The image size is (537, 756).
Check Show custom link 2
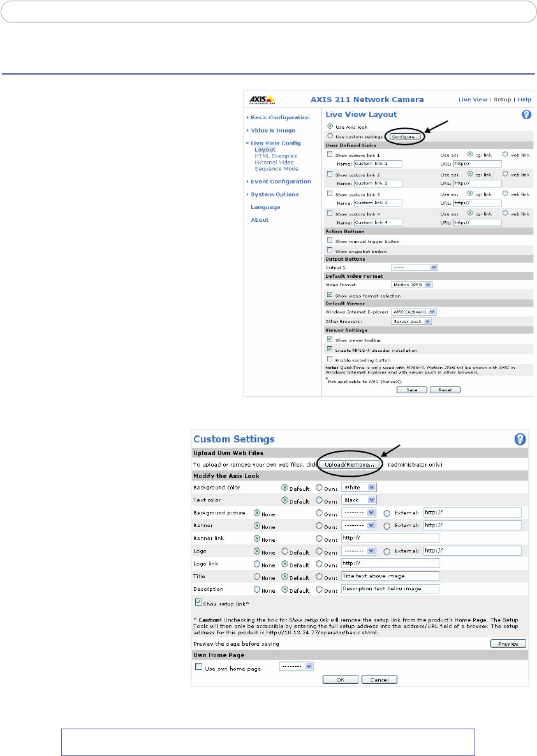330,173
